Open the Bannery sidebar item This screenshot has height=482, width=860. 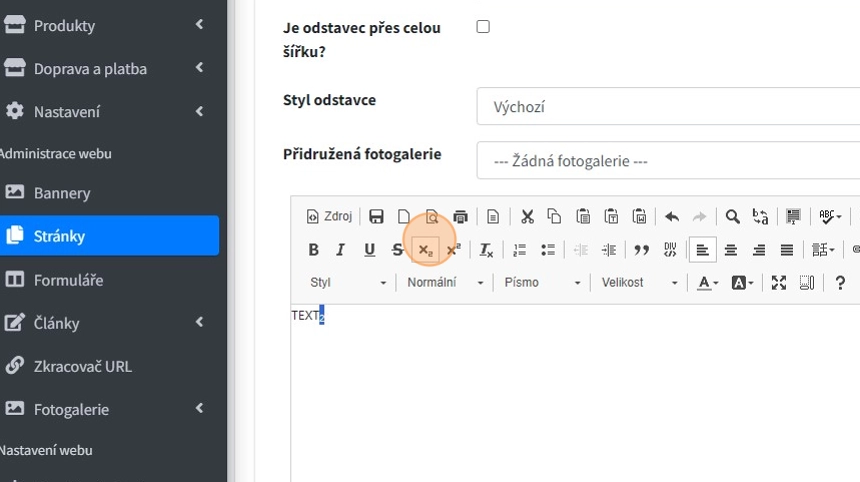(x=62, y=193)
